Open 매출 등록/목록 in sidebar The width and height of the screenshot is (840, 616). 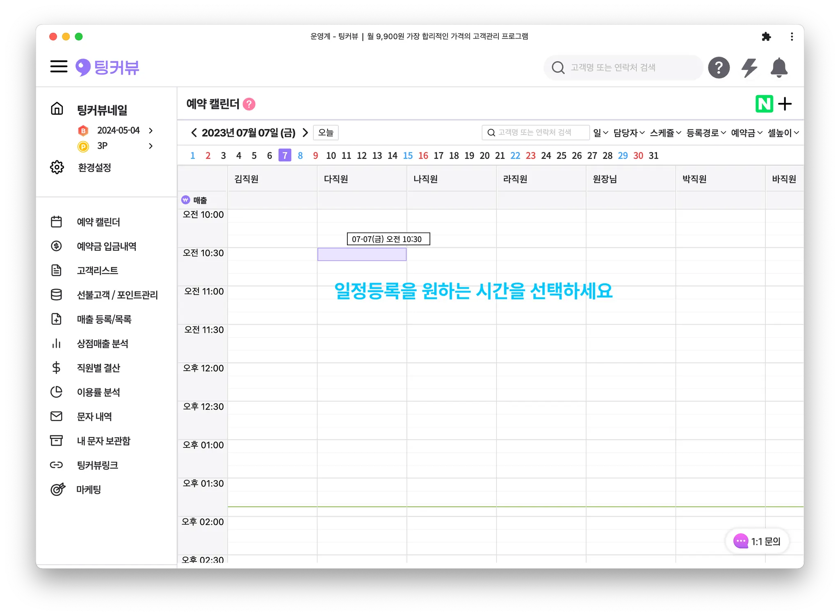pyautogui.click(x=104, y=319)
